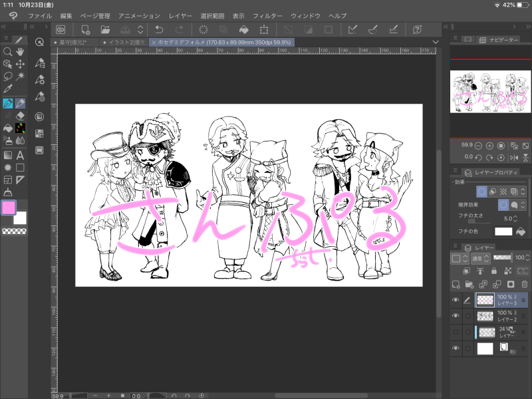The image size is (532, 399).
Task: Open the 編集 menu
Action: pos(66,16)
